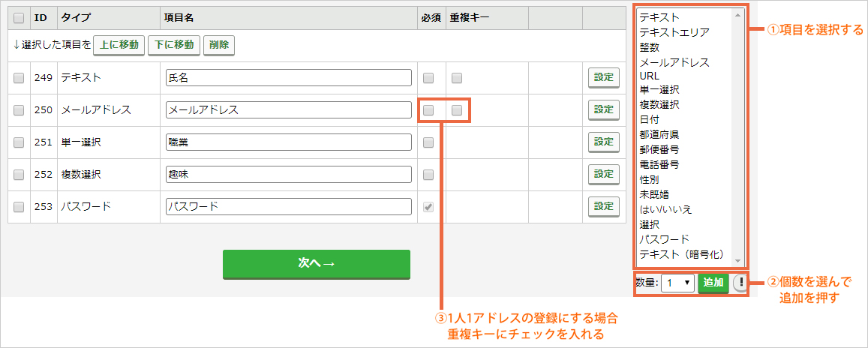Check 必須 for the 趣味 row
This screenshot has height=348, width=868.
tap(428, 175)
